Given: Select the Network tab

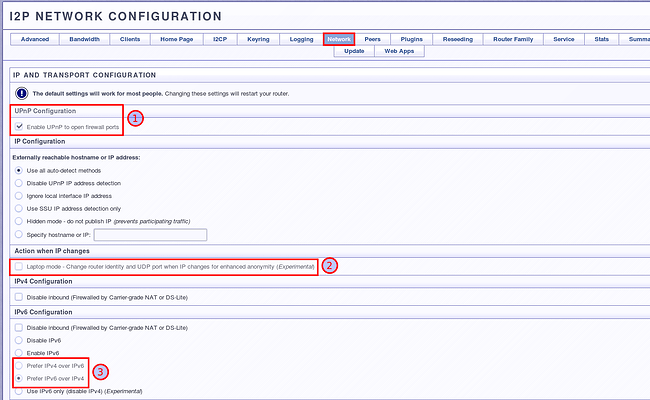Looking at the screenshot, I should point(339,39).
